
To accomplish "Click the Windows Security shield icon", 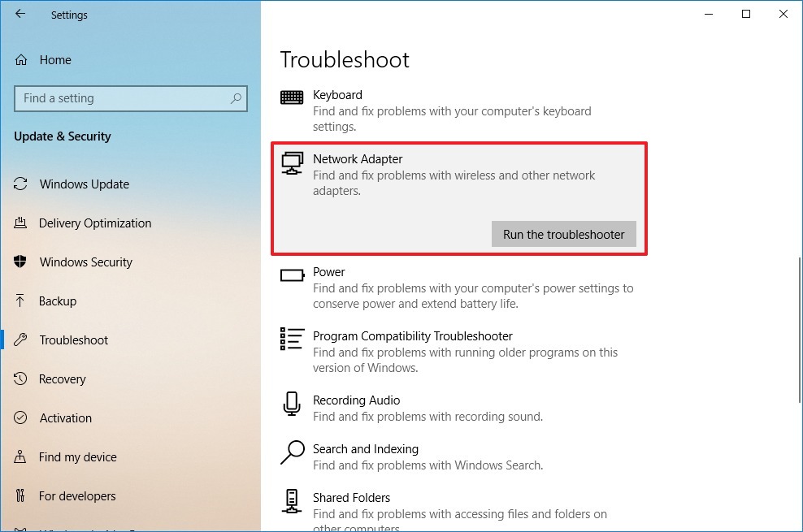I will pos(20,262).
